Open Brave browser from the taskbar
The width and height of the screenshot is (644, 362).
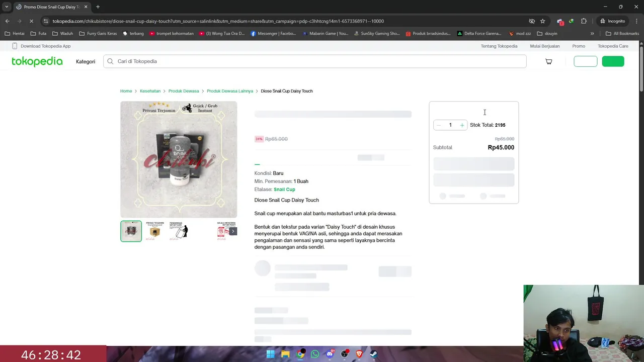tap(359, 354)
